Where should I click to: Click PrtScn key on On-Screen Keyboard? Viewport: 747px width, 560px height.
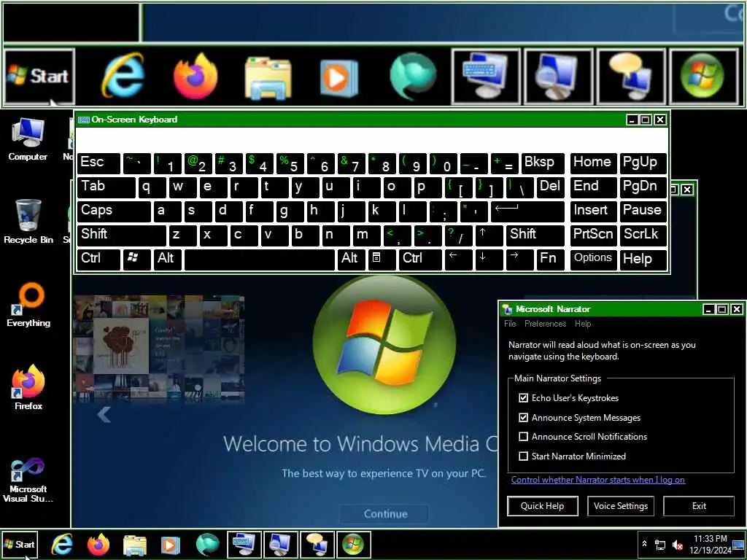594,236
